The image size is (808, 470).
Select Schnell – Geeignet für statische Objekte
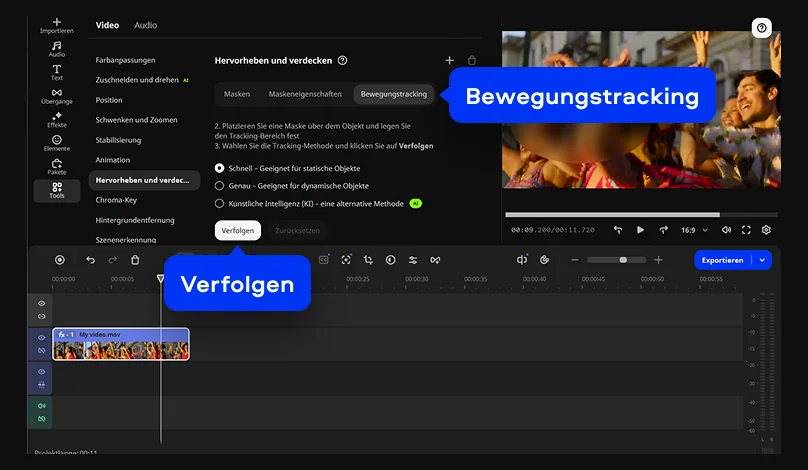[x=288, y=169]
